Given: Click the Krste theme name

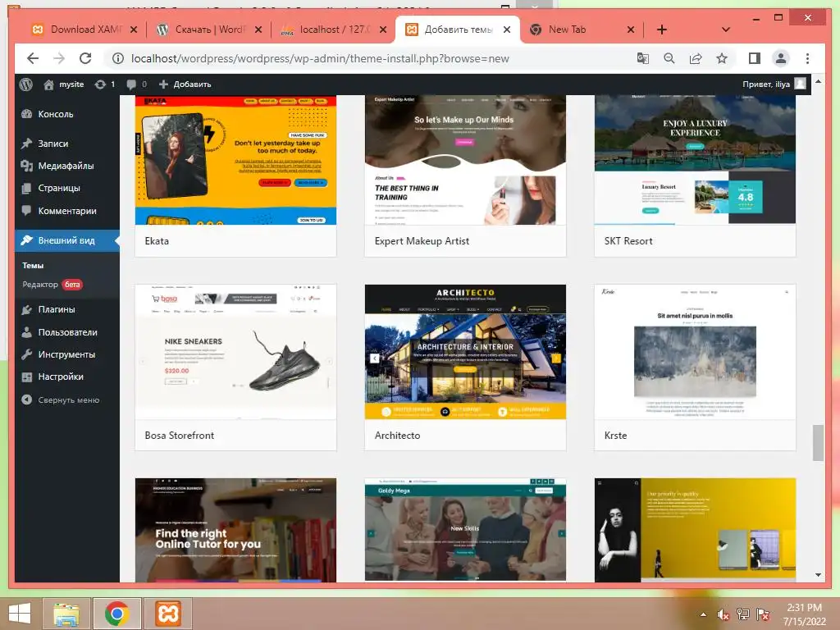Looking at the screenshot, I should coord(615,436).
